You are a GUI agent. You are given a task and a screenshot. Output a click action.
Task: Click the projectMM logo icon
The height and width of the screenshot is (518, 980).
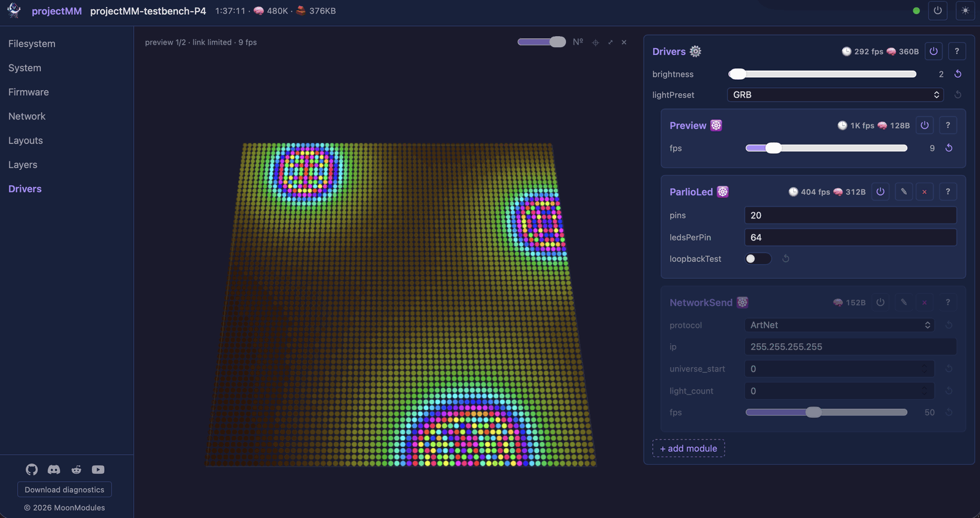[x=14, y=10]
